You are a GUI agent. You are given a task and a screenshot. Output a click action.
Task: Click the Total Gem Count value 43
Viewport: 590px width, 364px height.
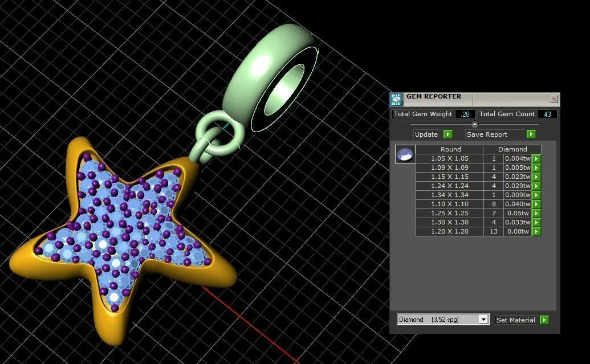click(x=547, y=114)
